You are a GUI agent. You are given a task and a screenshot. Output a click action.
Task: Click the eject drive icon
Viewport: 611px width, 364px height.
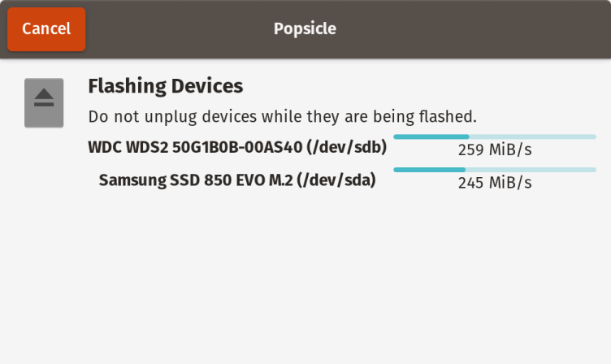tap(44, 102)
